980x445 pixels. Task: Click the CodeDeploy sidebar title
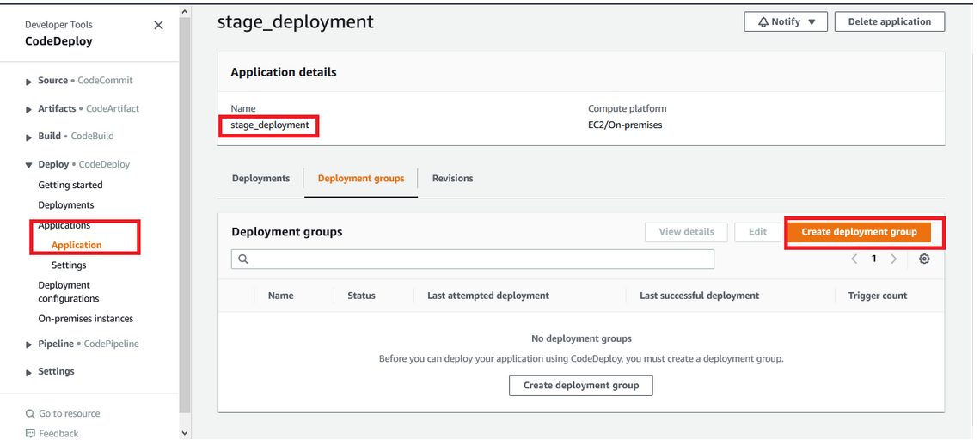[58, 41]
